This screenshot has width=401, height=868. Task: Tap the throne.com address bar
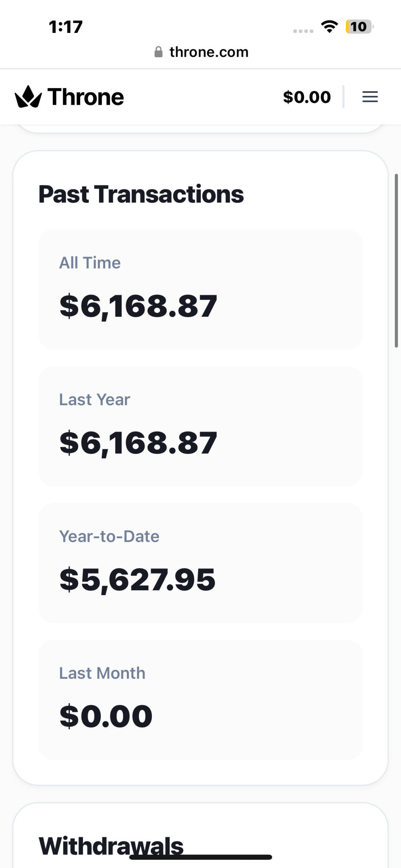click(208, 52)
